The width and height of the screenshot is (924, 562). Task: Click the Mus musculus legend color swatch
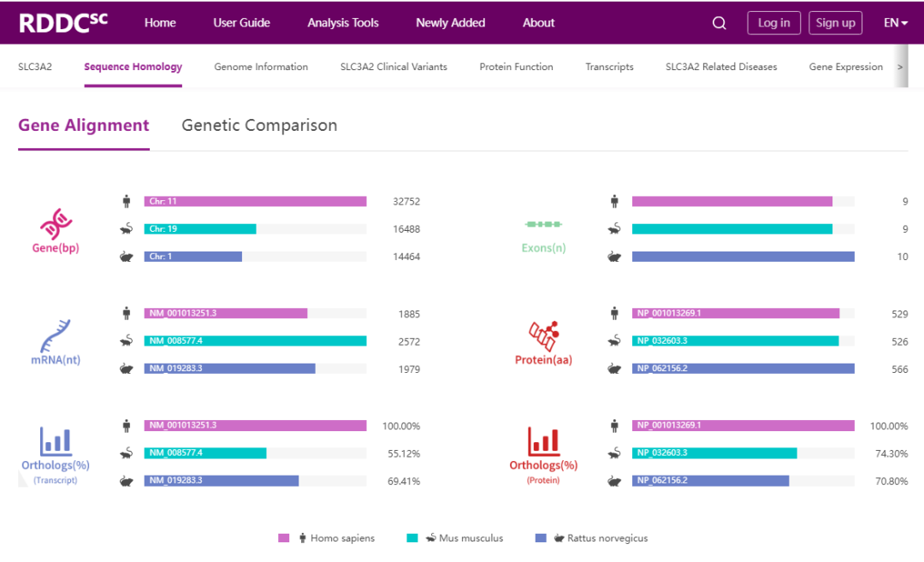click(x=412, y=538)
